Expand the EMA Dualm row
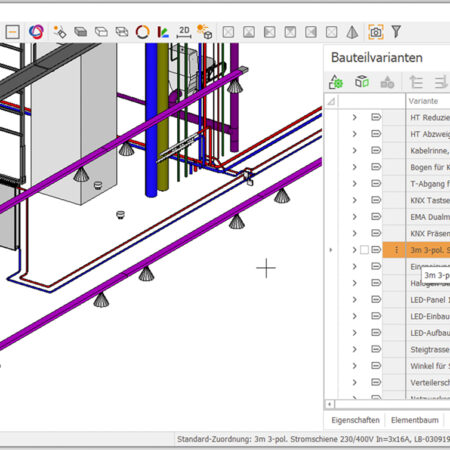This screenshot has height=450, width=450. (x=355, y=217)
